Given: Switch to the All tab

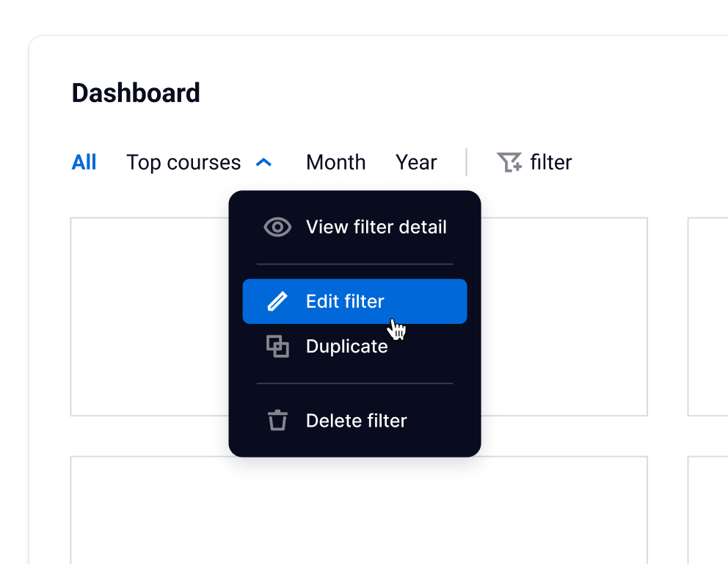Looking at the screenshot, I should [x=84, y=162].
